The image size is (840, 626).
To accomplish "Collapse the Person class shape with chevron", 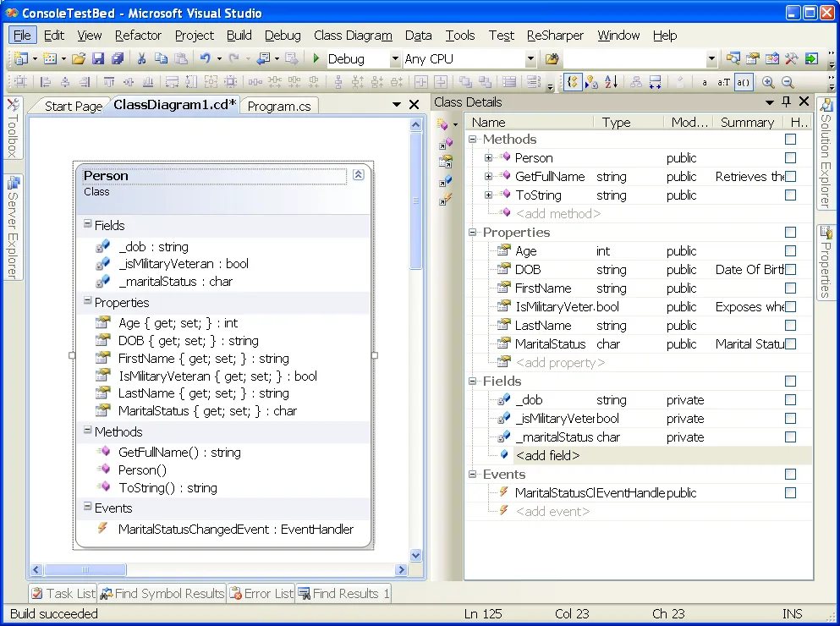I will pyautogui.click(x=359, y=175).
